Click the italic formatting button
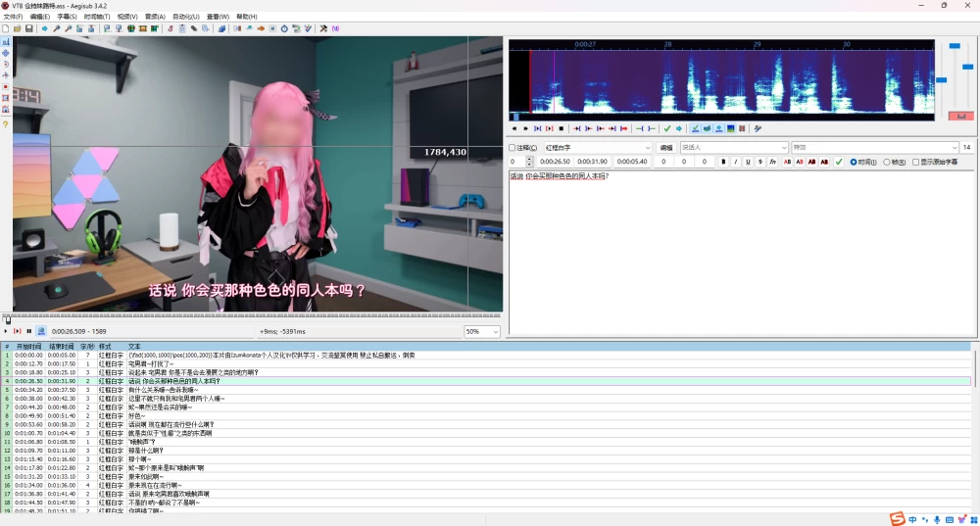This screenshot has height=526, width=980. tap(736, 162)
